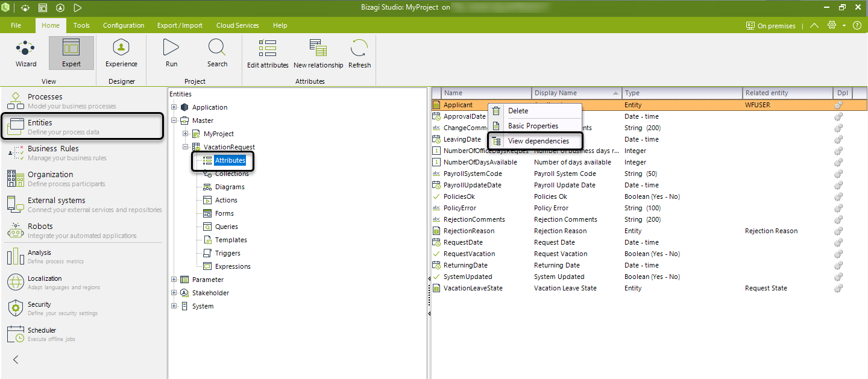Image resolution: width=868 pixels, height=379 pixels.
Task: Open the Wizard view
Action: click(26, 53)
